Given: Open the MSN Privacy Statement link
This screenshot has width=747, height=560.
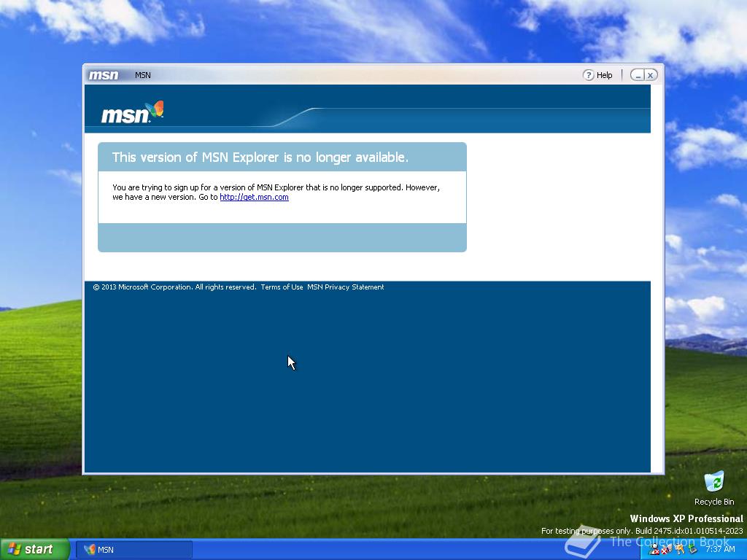Looking at the screenshot, I should click(x=345, y=287).
